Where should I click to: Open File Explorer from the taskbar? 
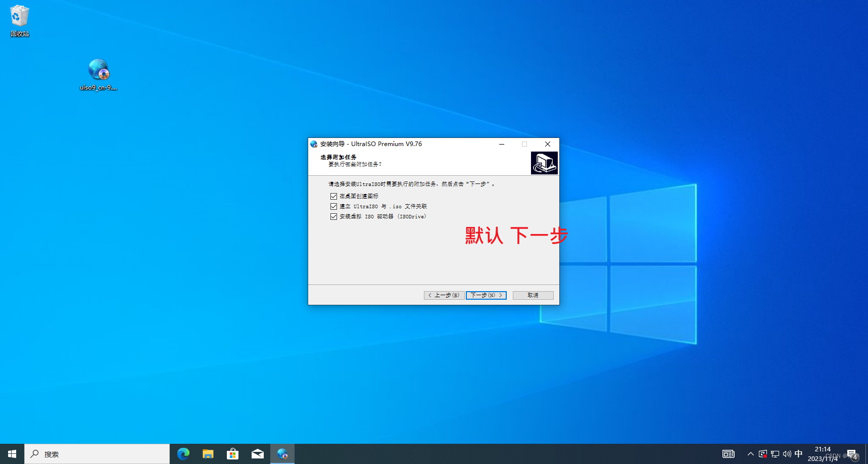click(x=208, y=454)
